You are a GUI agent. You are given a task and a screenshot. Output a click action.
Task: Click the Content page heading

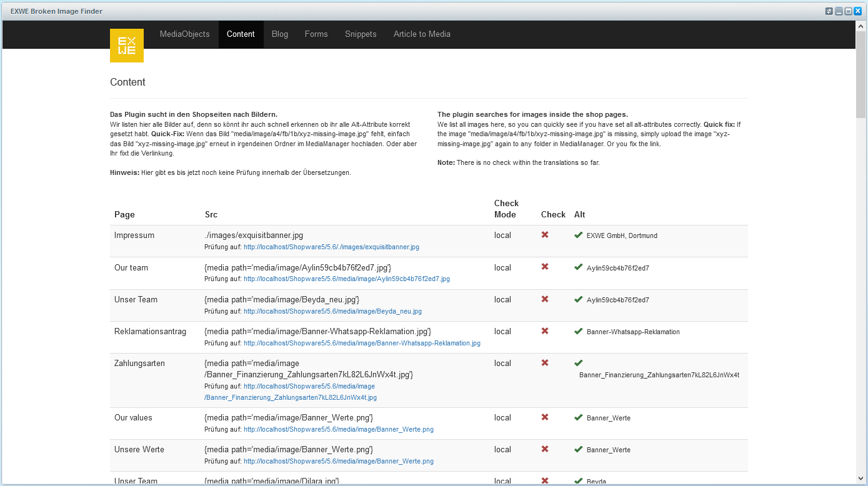(x=127, y=82)
